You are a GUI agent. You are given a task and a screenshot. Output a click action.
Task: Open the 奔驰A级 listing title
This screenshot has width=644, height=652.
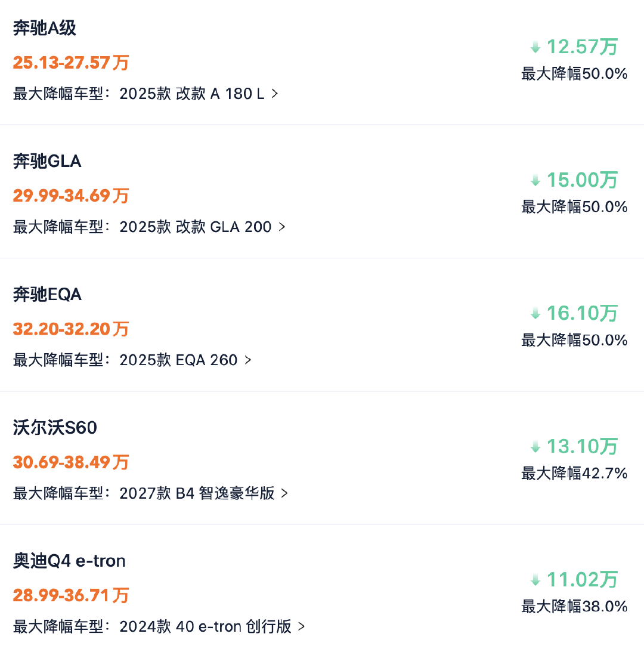click(45, 28)
